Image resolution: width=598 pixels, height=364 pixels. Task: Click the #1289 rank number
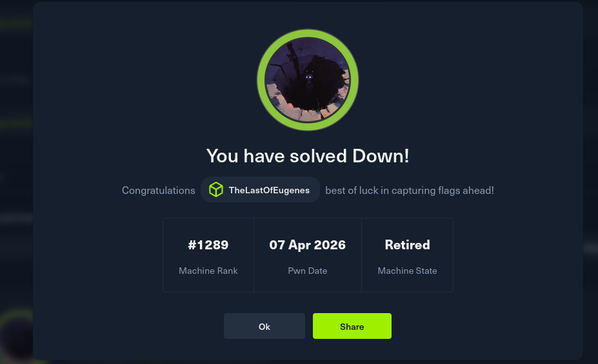pos(208,245)
